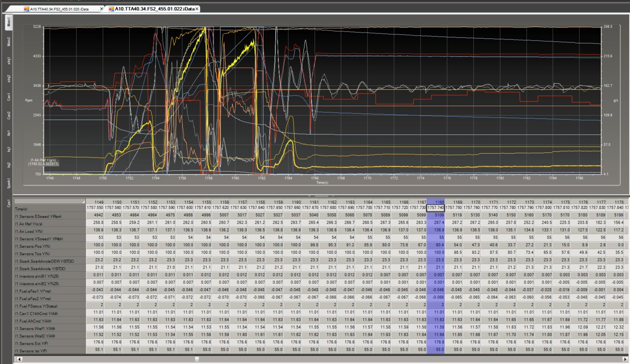Click the horizontal scrollbar thumb below the table
Viewport: 630px width, 364px height.
pyautogui.click(x=197, y=360)
